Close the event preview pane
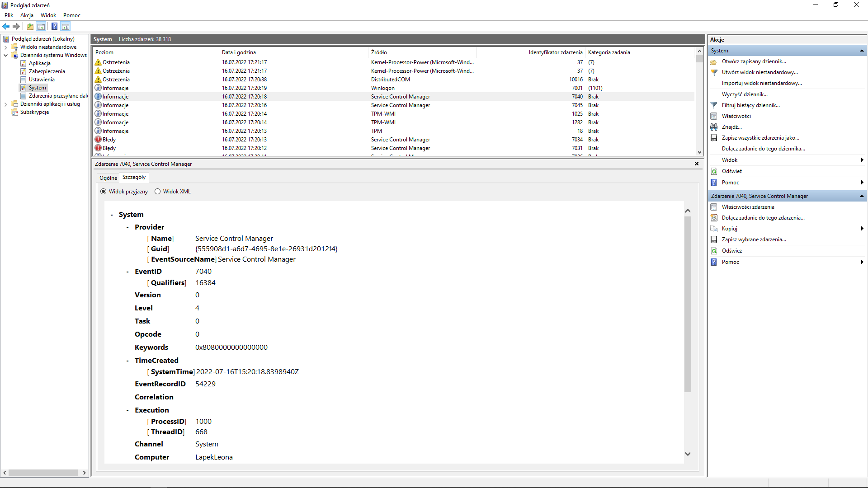The height and width of the screenshot is (488, 868). tap(697, 164)
